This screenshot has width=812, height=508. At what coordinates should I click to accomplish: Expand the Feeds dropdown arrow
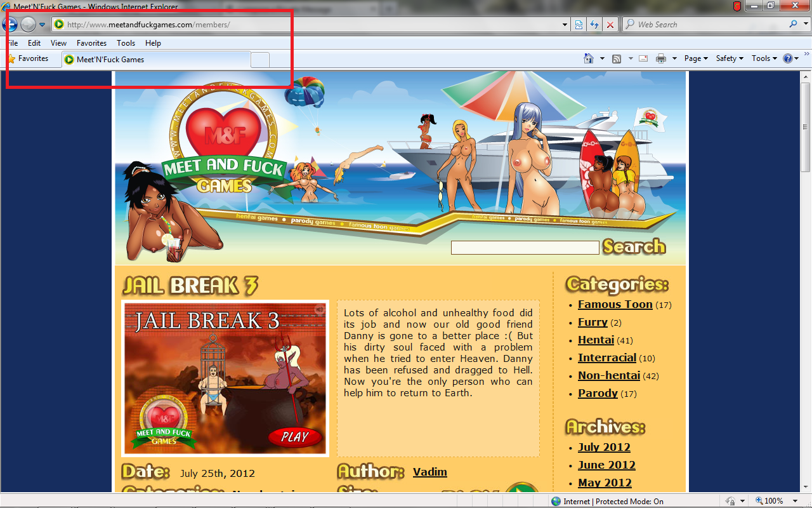pyautogui.click(x=631, y=58)
